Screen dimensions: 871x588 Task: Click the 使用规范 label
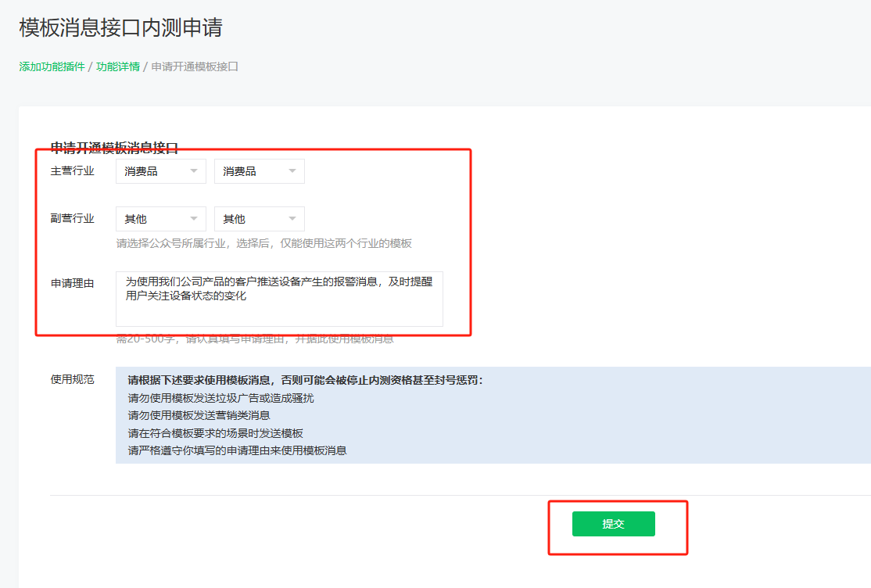72,379
